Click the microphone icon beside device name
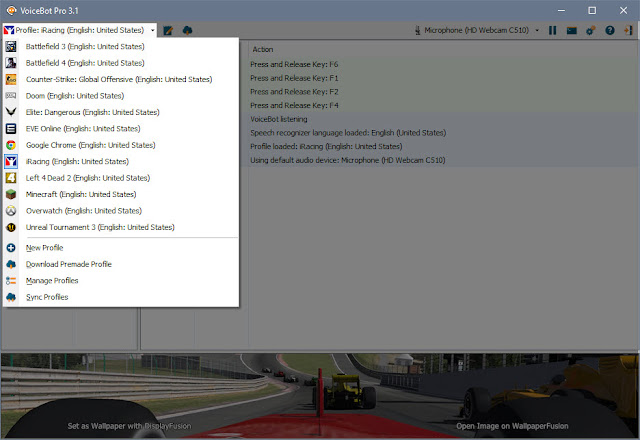The width and height of the screenshot is (640, 440). (x=418, y=30)
